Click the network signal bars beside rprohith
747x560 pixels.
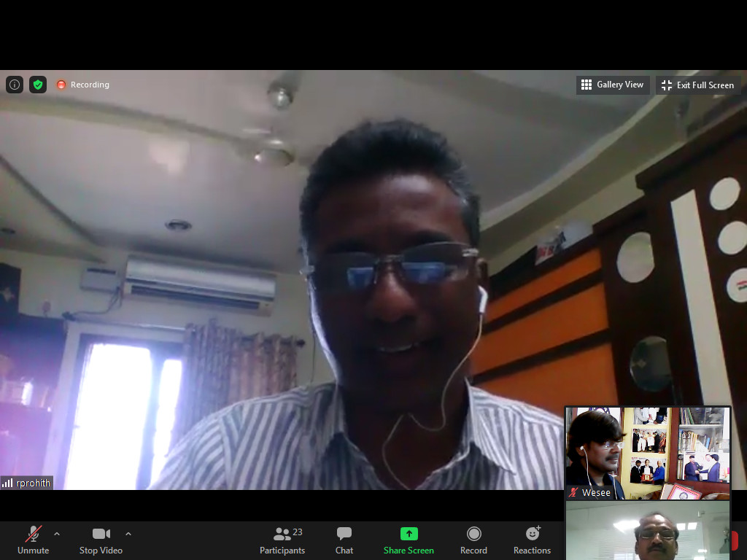click(8, 483)
